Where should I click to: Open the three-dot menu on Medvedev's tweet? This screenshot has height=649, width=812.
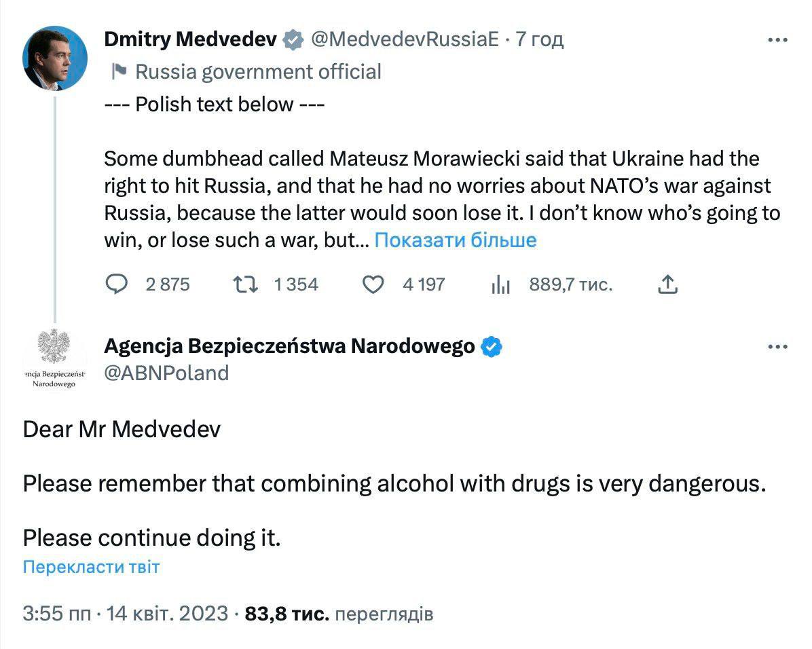tap(777, 40)
